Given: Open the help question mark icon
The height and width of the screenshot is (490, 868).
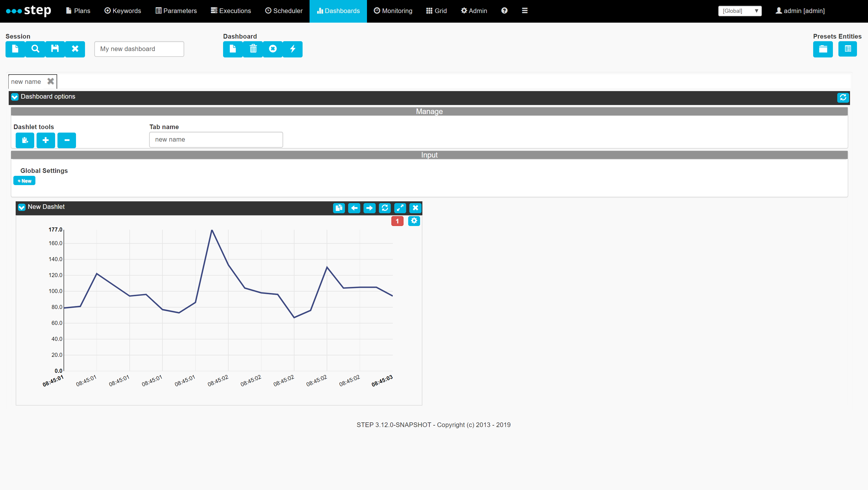Looking at the screenshot, I should 504,11.
